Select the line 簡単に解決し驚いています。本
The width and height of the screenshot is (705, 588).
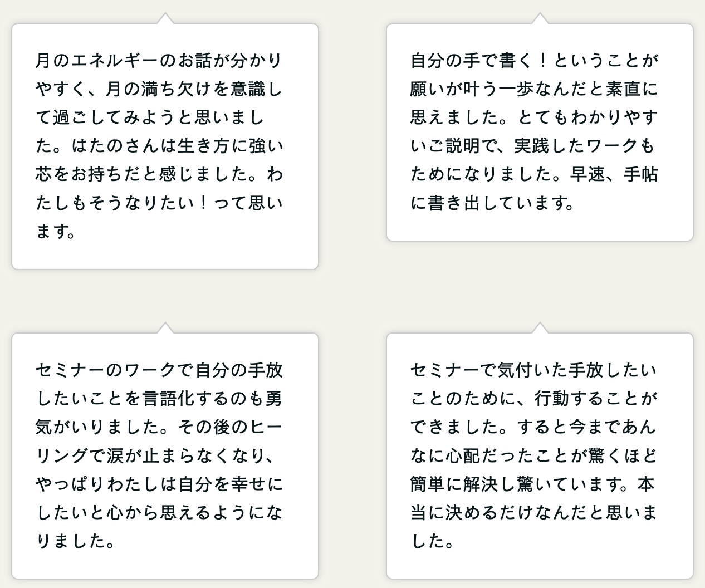click(532, 484)
